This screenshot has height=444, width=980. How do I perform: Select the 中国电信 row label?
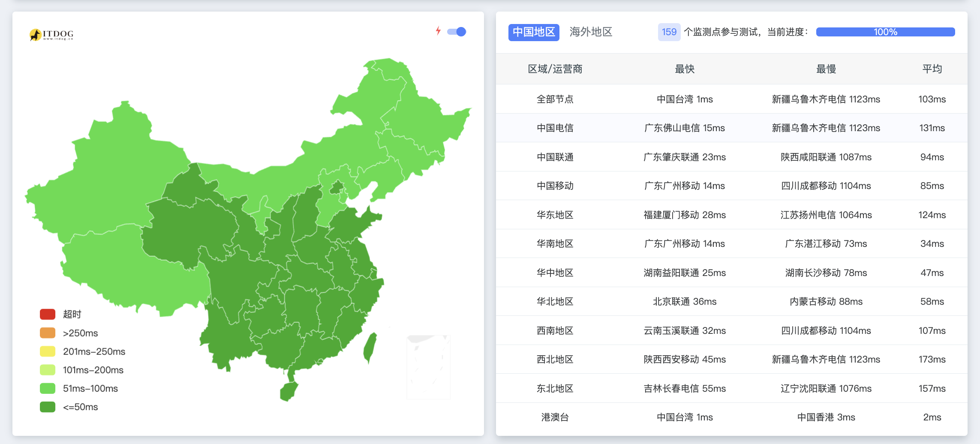pyautogui.click(x=555, y=128)
